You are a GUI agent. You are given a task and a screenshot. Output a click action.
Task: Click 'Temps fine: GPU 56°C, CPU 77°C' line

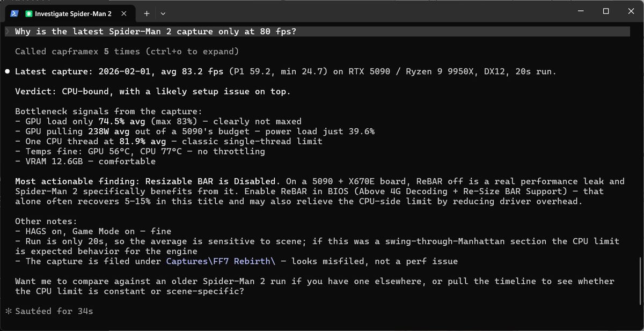point(140,151)
